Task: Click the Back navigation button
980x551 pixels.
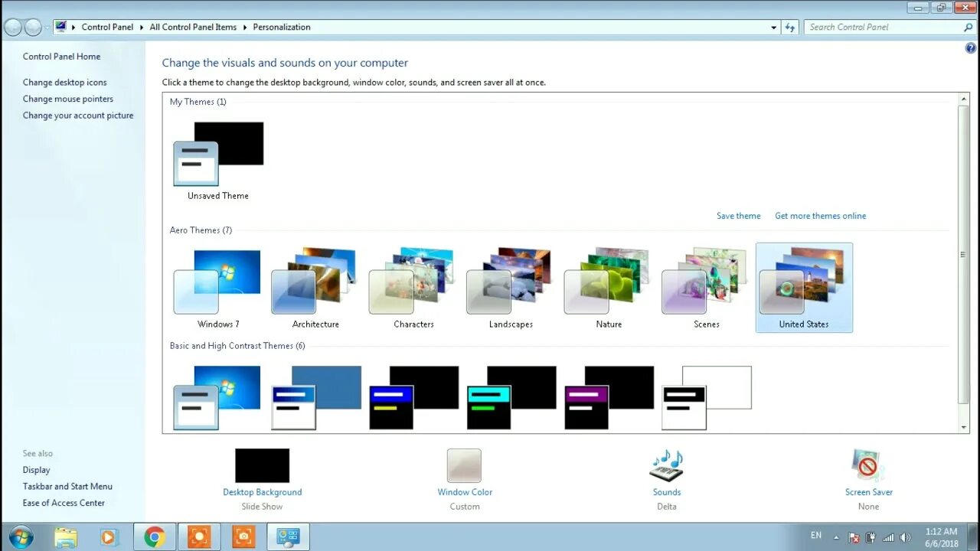Action: [x=13, y=28]
